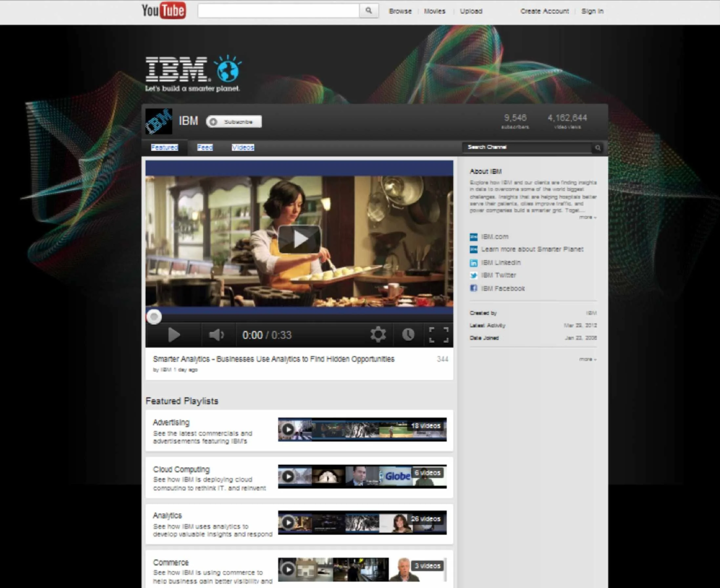Click the About IBM heading
Screen dimensions: 720x588
pos(485,172)
